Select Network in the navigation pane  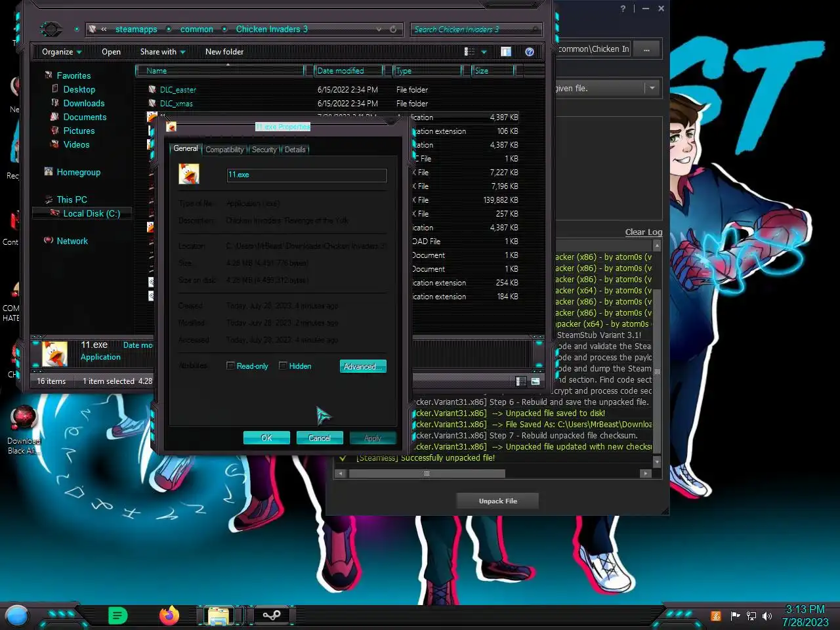pyautogui.click(x=72, y=241)
